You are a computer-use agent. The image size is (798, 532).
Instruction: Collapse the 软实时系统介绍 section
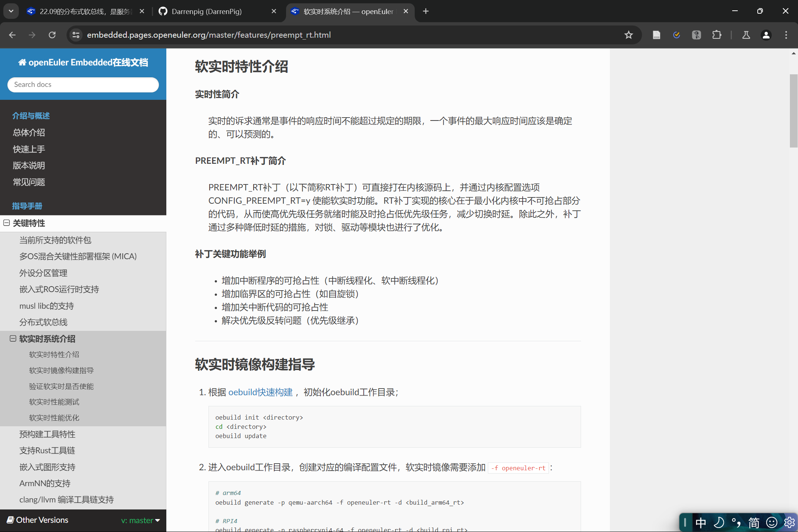[13, 339]
